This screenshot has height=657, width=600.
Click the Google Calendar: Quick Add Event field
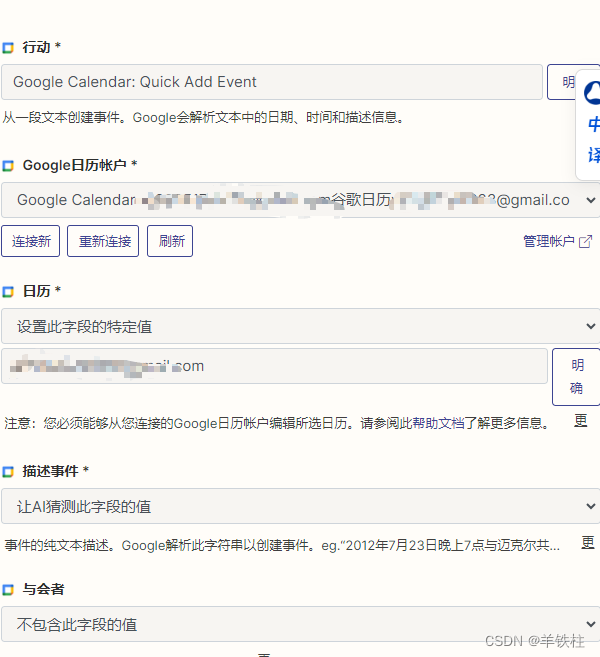coord(272,82)
